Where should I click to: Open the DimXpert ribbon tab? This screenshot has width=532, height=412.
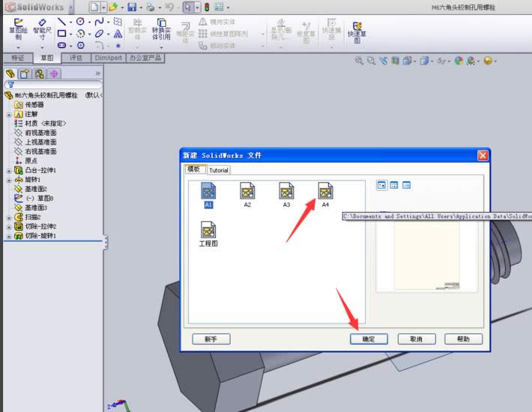click(108, 58)
